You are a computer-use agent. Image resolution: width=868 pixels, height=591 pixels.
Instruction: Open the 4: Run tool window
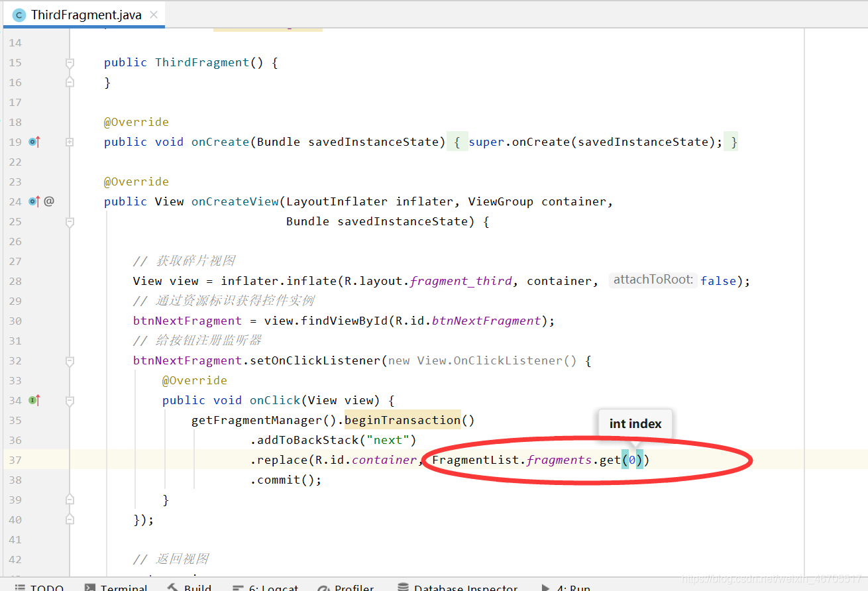[x=565, y=587]
